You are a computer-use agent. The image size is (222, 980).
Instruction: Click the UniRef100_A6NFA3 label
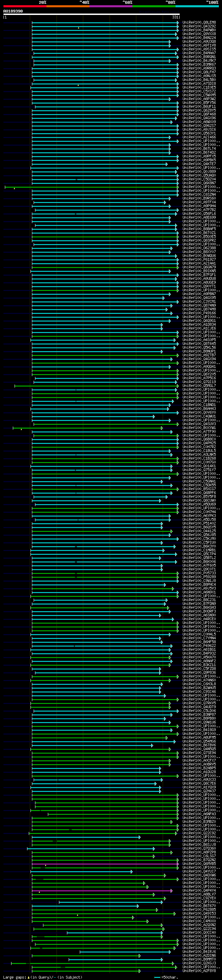pyautogui.click(x=199, y=814)
